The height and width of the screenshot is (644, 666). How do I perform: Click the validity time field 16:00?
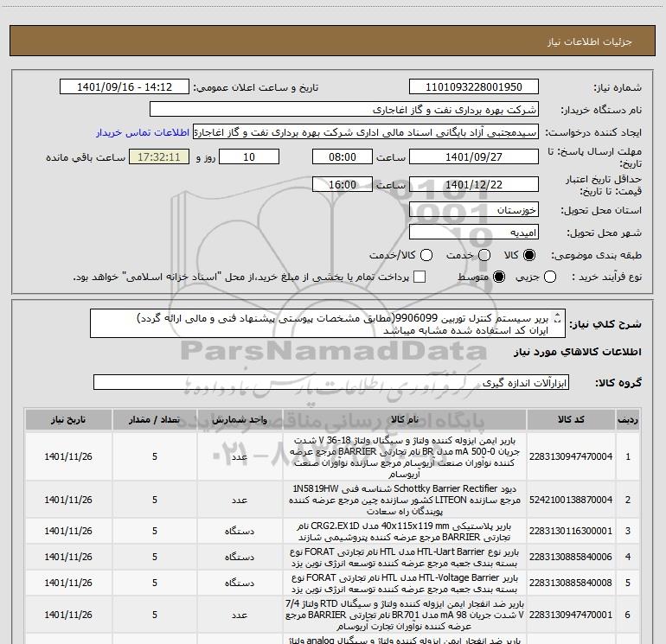tap(343, 184)
